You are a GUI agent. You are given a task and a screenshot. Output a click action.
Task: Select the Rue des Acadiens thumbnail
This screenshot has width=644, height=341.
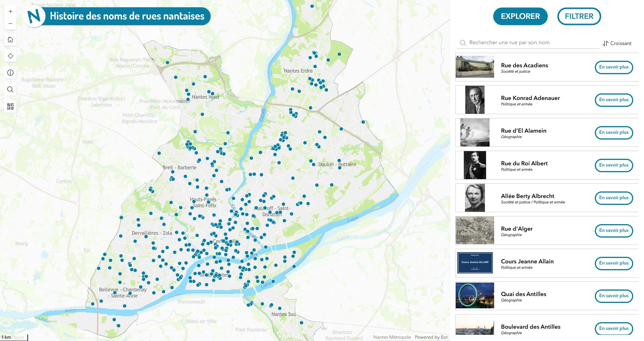click(x=475, y=67)
